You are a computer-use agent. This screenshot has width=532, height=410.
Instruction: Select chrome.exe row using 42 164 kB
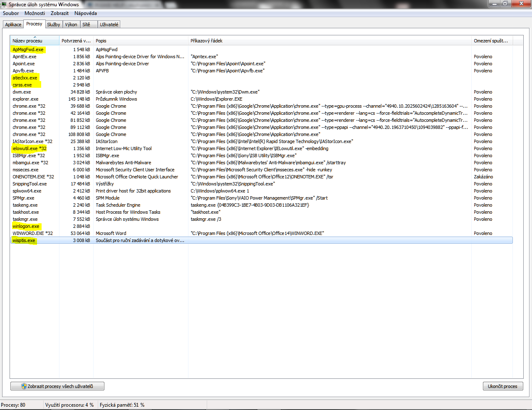(262, 113)
